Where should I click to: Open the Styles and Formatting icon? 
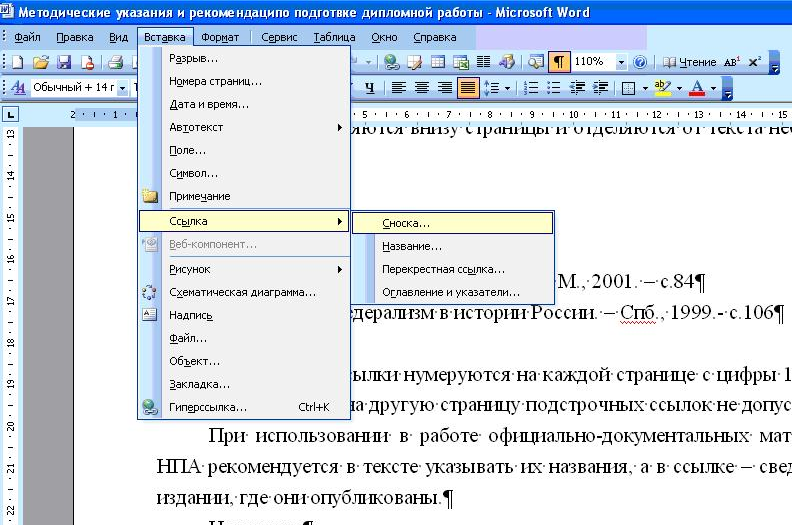18,87
